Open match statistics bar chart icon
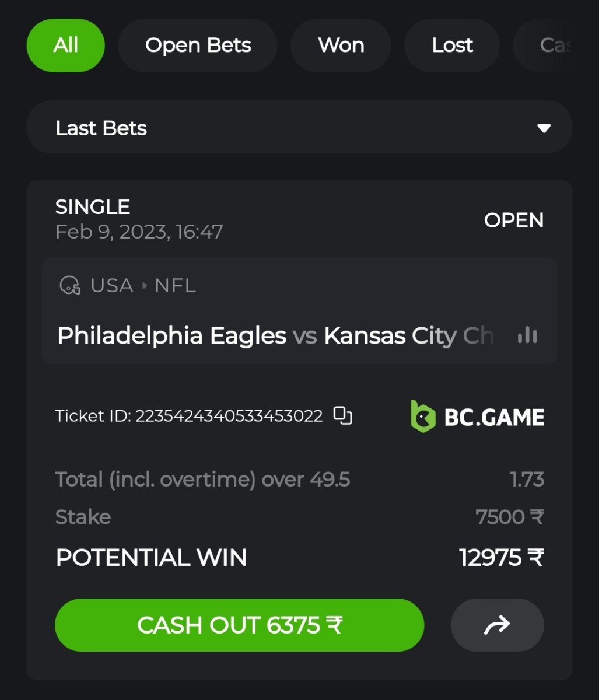The height and width of the screenshot is (700, 599). click(x=527, y=335)
